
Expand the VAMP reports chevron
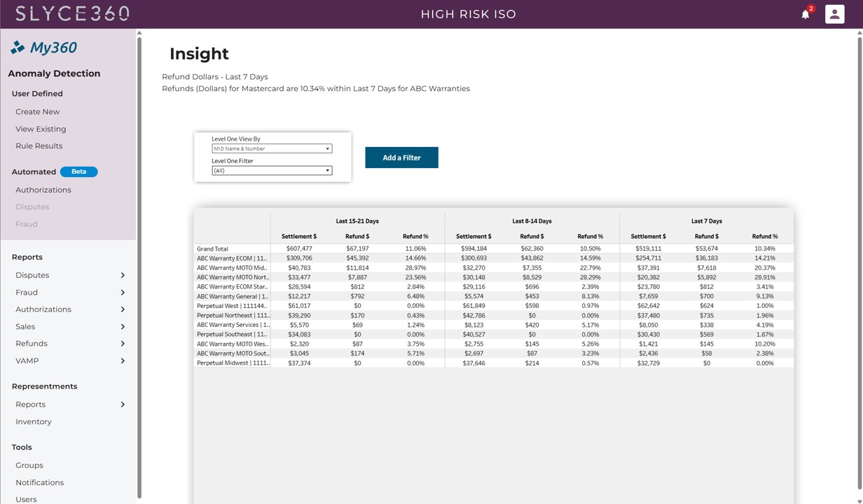pyautogui.click(x=123, y=361)
